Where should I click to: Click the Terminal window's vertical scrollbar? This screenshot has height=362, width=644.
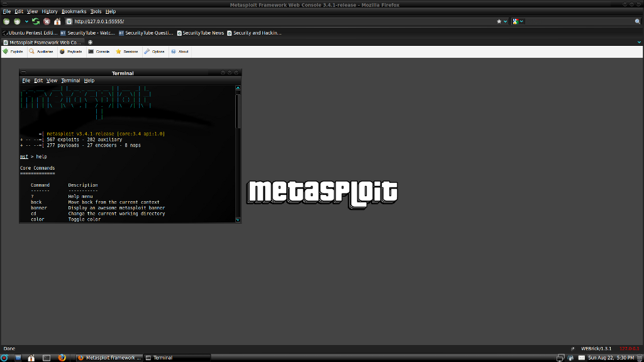(x=238, y=110)
